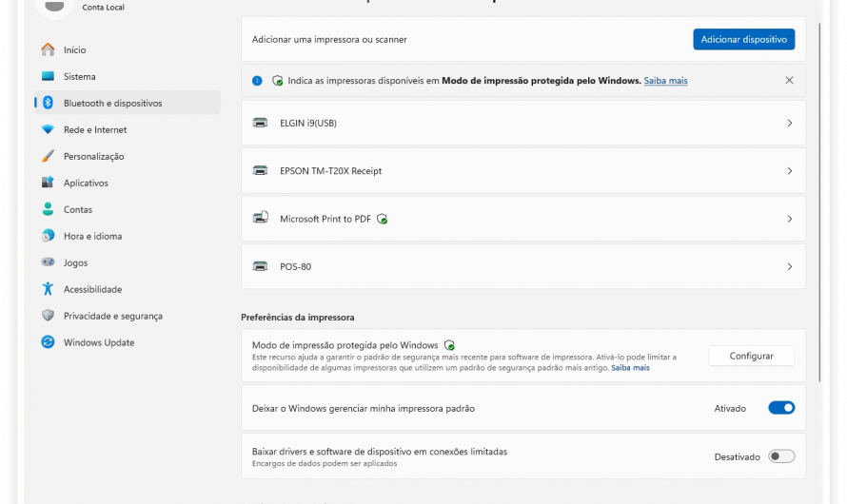
Task: Click the Conta Local account label
Action: [103, 7]
